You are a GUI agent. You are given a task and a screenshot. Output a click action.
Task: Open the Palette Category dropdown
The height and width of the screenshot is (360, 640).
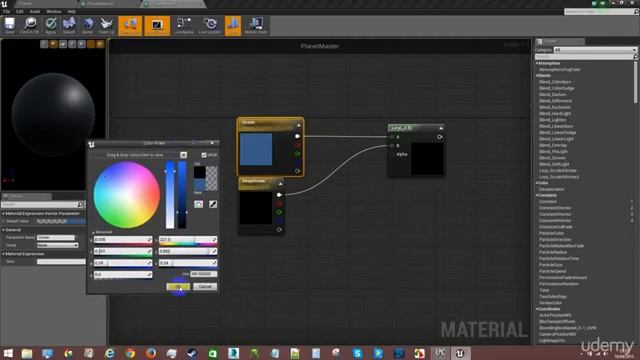pos(595,50)
